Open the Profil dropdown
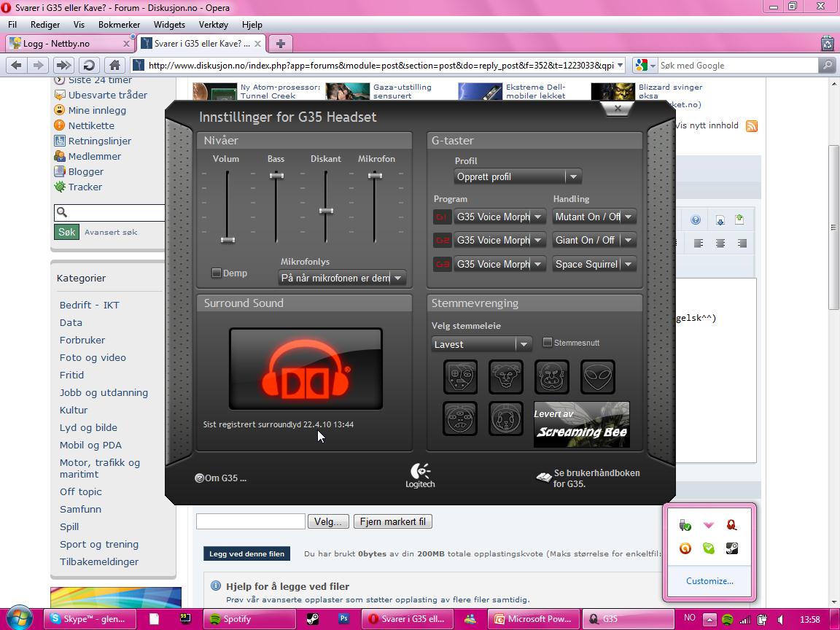The image size is (840, 630). tap(518, 176)
